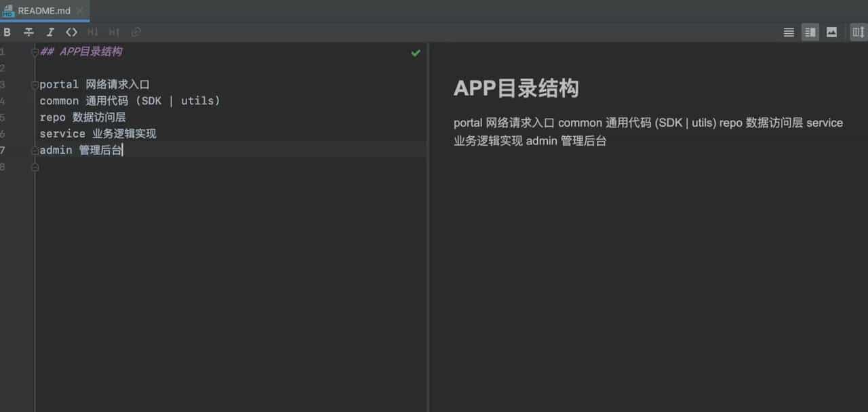Select the README.md editor tab
The image size is (868, 412).
point(43,11)
